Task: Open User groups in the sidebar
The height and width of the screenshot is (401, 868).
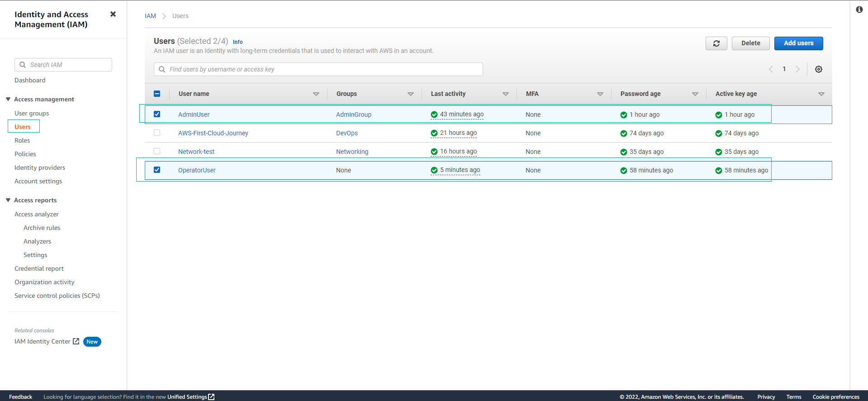Action: [32, 113]
